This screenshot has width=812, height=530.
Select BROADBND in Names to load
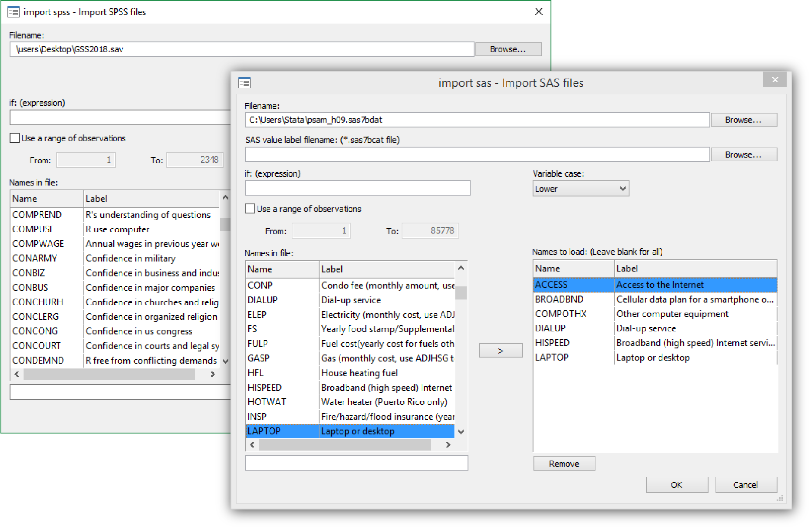(x=655, y=299)
